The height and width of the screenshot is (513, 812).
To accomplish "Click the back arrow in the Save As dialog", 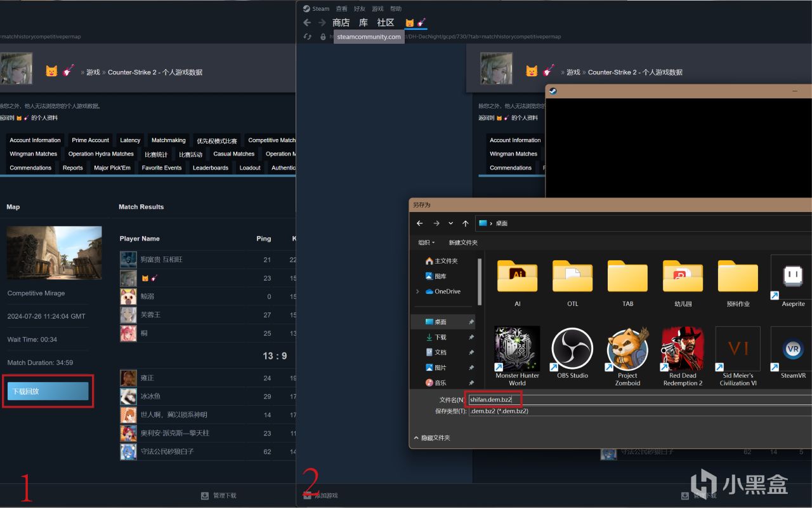I will [419, 223].
